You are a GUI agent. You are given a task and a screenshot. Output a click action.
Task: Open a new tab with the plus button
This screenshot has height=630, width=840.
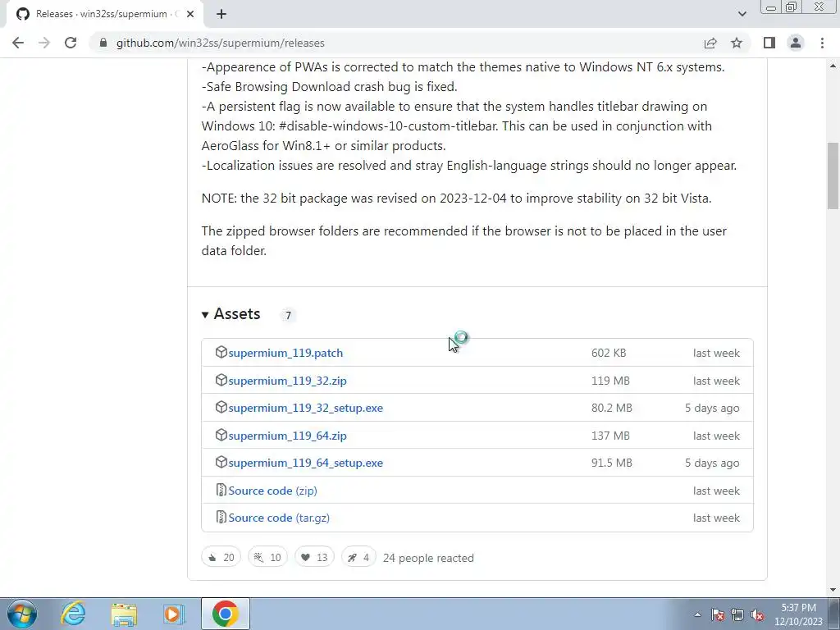tap(221, 14)
